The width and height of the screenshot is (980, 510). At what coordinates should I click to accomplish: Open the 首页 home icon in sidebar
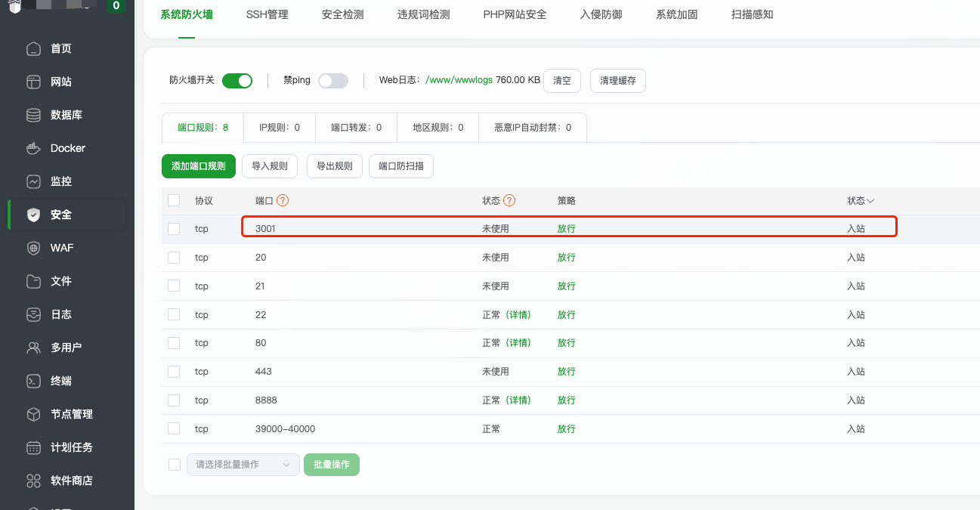(33, 48)
